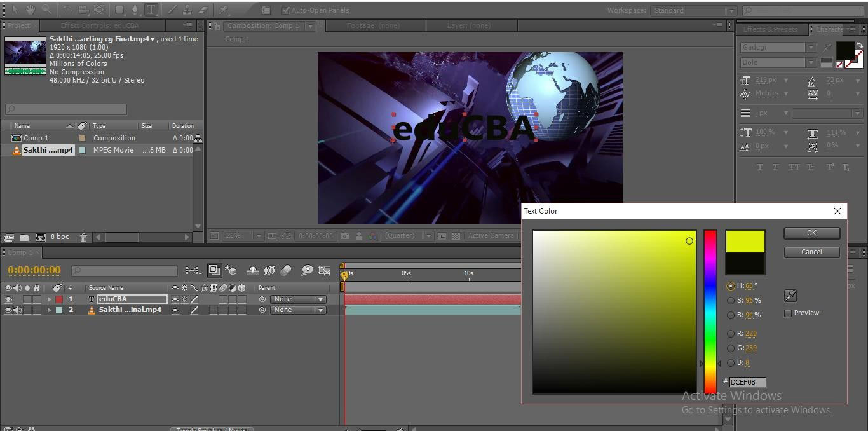Viewport: 868px width, 431px height.
Task: Click the hex color input field
Action: click(747, 382)
